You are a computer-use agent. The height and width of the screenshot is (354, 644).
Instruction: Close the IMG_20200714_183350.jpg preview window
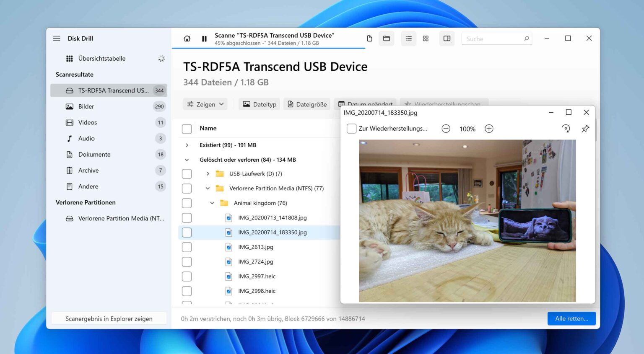[586, 112]
